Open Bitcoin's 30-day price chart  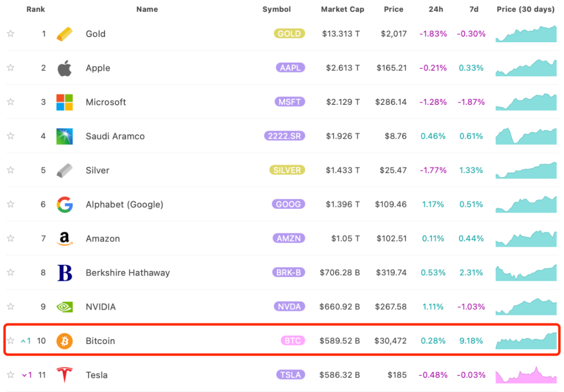(x=526, y=340)
